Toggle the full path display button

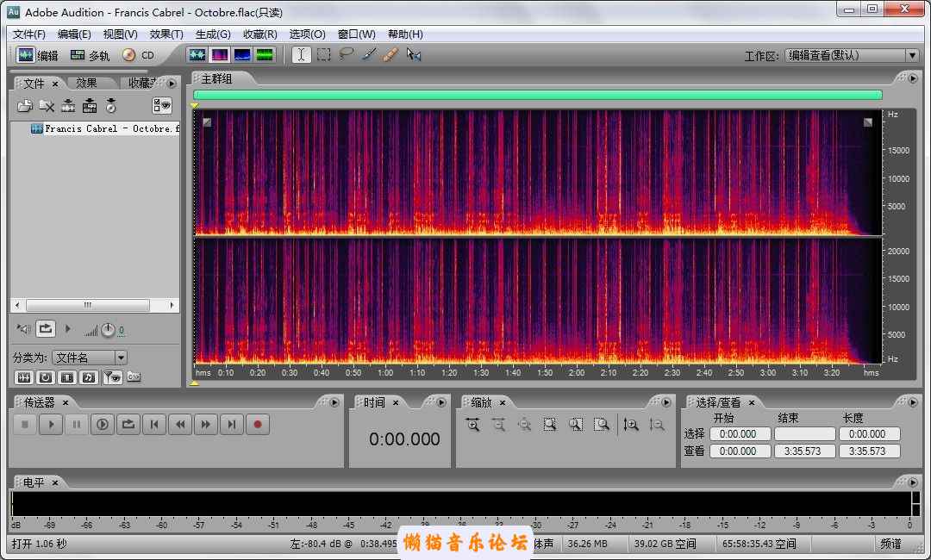pos(134,377)
